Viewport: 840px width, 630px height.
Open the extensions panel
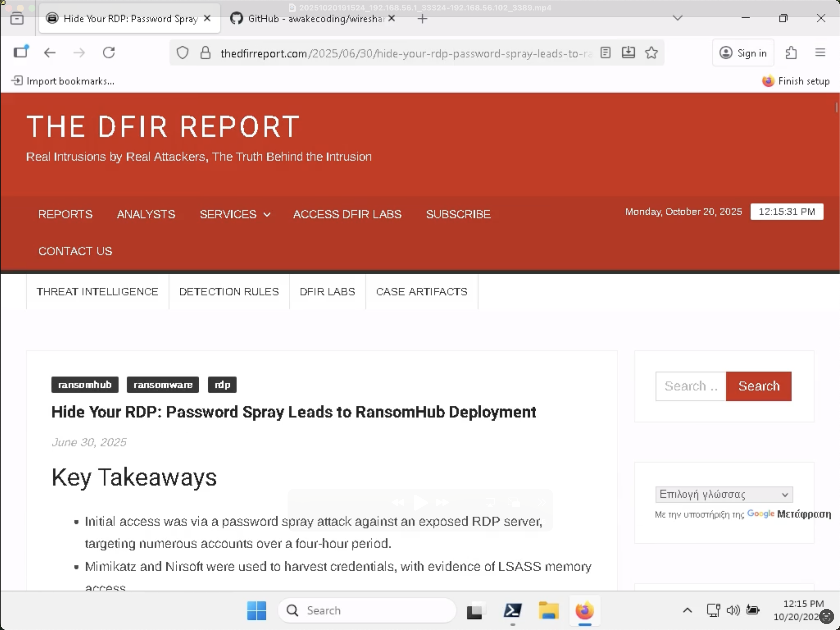coord(791,53)
